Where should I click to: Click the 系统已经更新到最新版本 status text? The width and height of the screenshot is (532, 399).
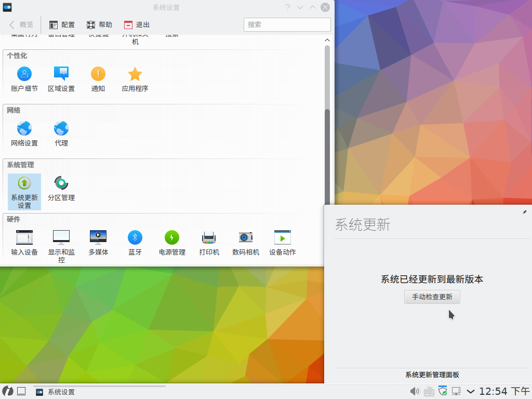pos(432,279)
